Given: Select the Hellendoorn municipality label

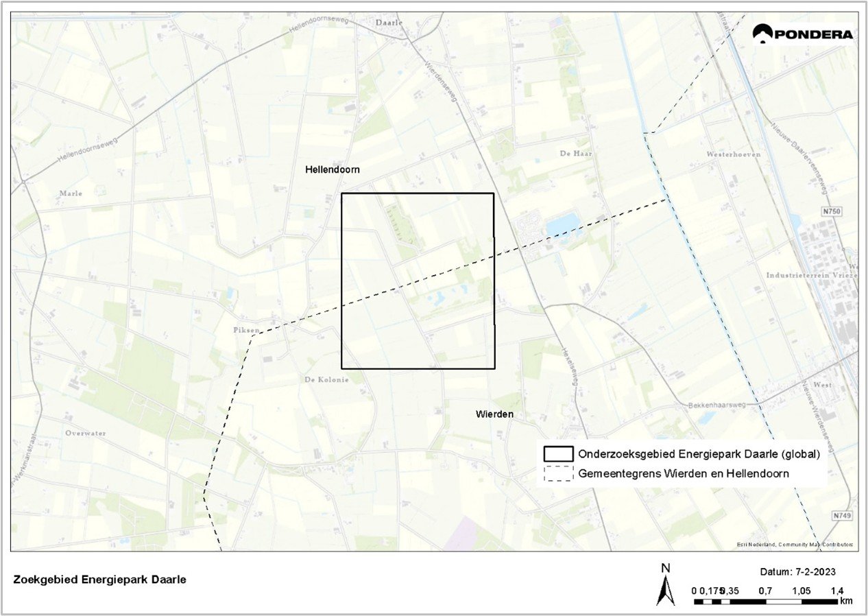Looking at the screenshot, I should [x=333, y=169].
